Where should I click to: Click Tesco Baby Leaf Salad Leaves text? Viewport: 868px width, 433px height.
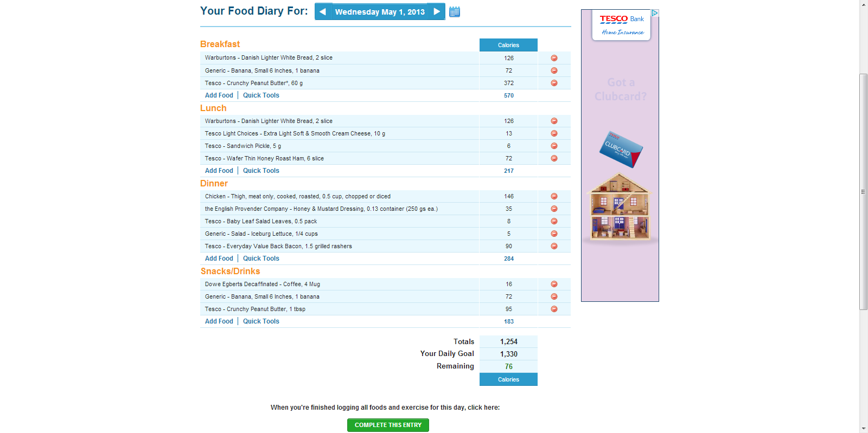(261, 221)
